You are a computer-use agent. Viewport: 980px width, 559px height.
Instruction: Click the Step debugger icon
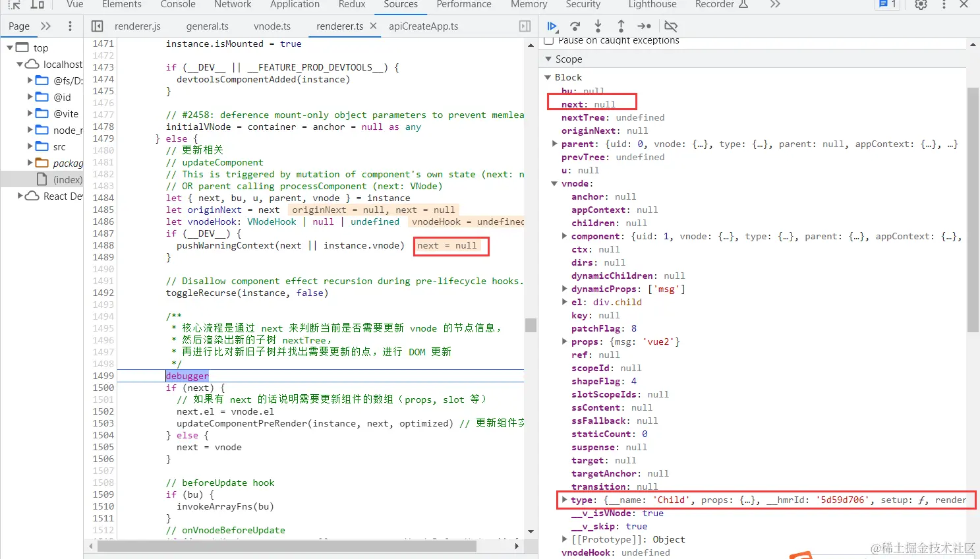point(644,26)
